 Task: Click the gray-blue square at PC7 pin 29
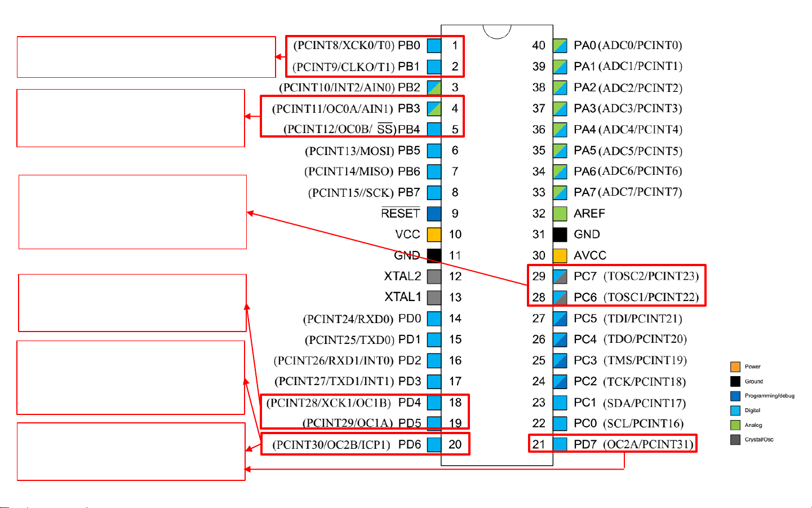pos(560,276)
